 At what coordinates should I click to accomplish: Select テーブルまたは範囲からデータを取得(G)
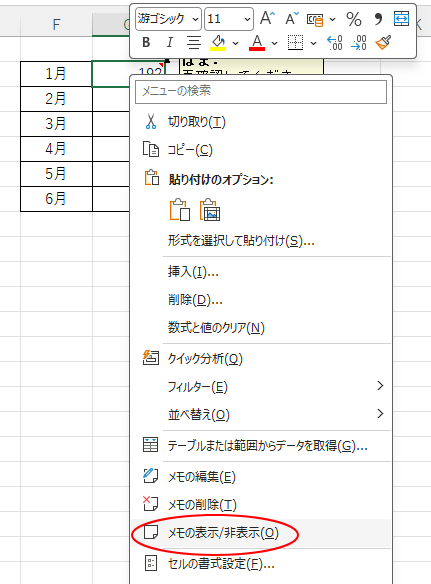coord(261,445)
